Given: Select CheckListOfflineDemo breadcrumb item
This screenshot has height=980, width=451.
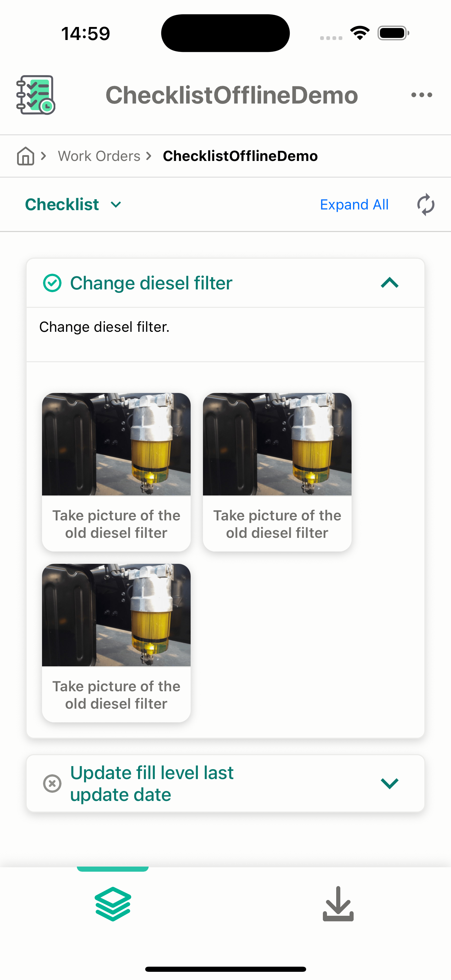Looking at the screenshot, I should click(240, 156).
